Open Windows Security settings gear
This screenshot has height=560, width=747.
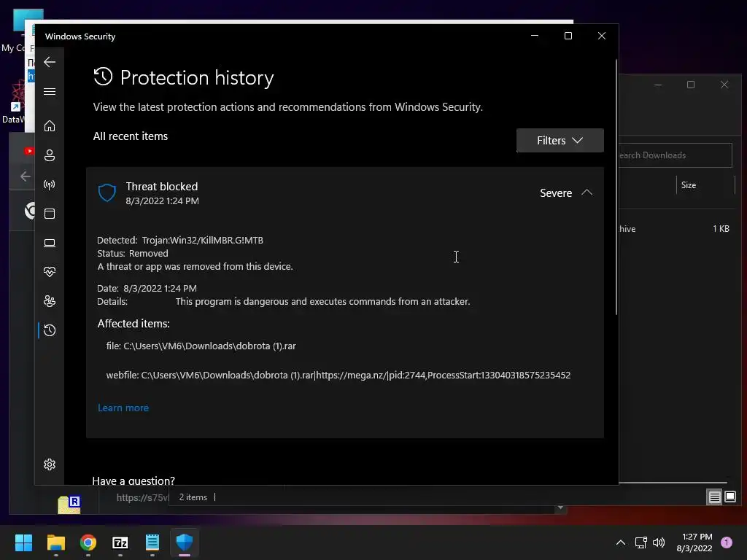50,464
